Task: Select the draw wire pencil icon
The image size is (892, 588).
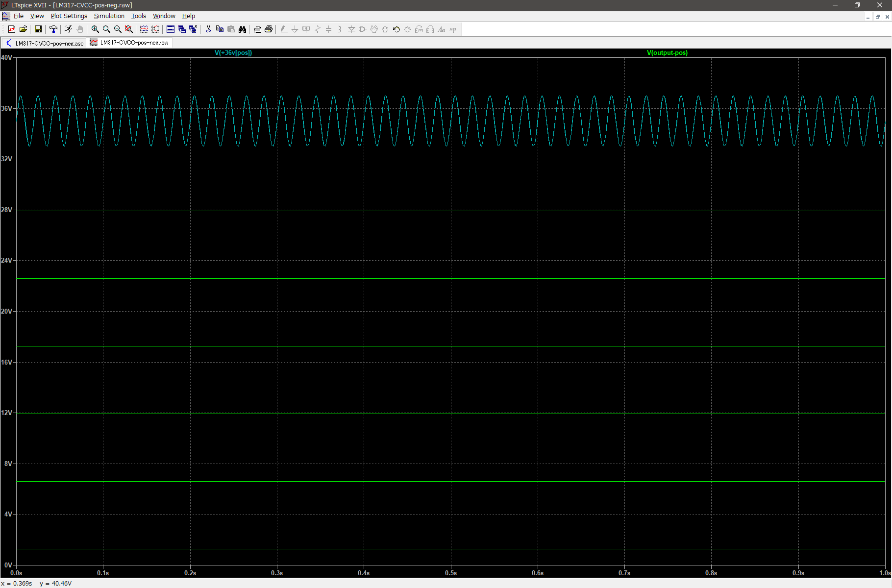Action: [284, 29]
